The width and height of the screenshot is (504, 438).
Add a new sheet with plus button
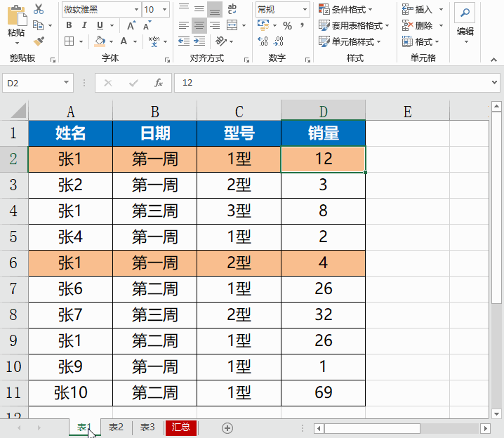coord(227,427)
